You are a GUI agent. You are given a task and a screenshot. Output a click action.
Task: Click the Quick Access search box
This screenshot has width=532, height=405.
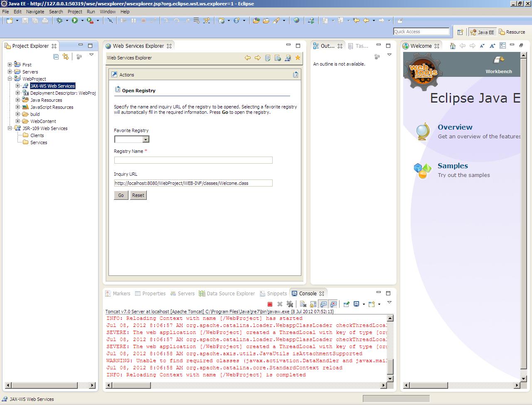pos(421,32)
